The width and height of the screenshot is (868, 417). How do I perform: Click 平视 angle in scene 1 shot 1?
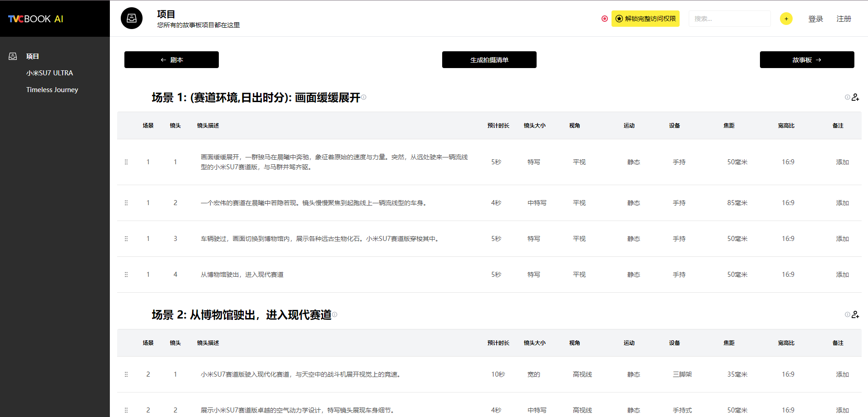coord(579,162)
